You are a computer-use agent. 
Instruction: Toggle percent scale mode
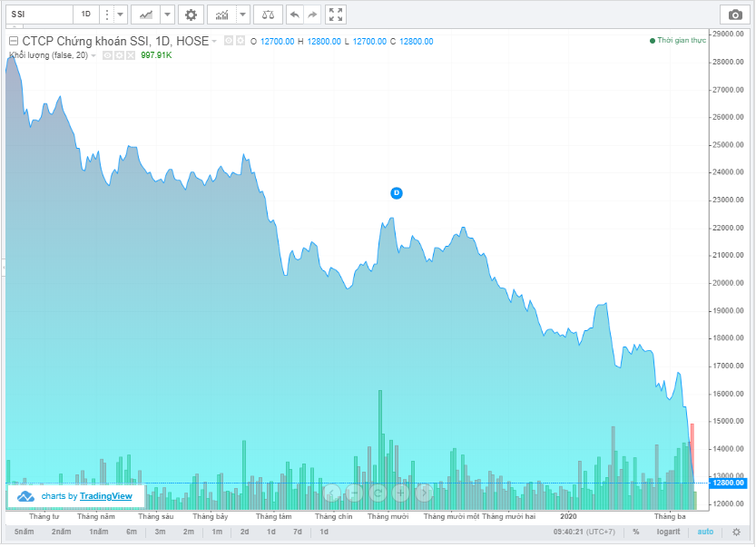click(x=636, y=532)
